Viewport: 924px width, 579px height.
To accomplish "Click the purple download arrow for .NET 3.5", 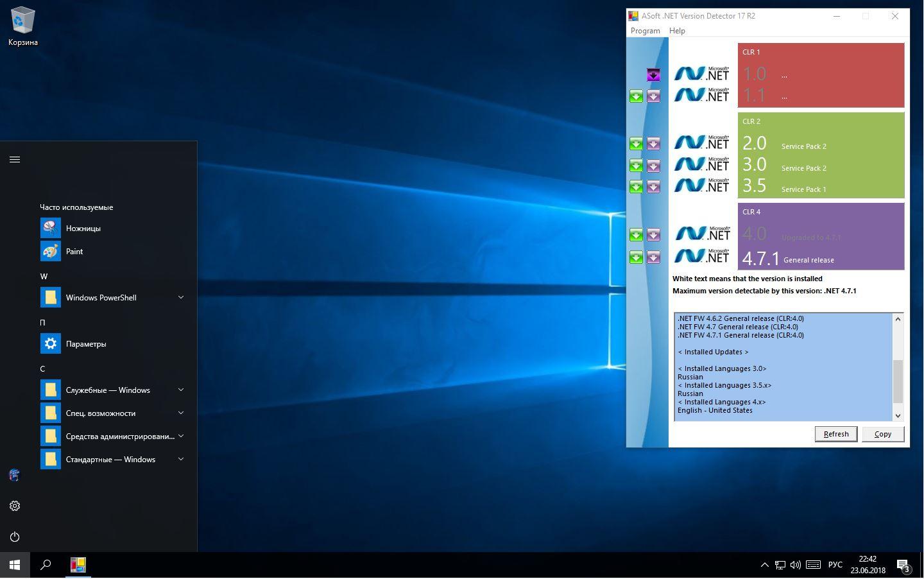I will [x=653, y=187].
